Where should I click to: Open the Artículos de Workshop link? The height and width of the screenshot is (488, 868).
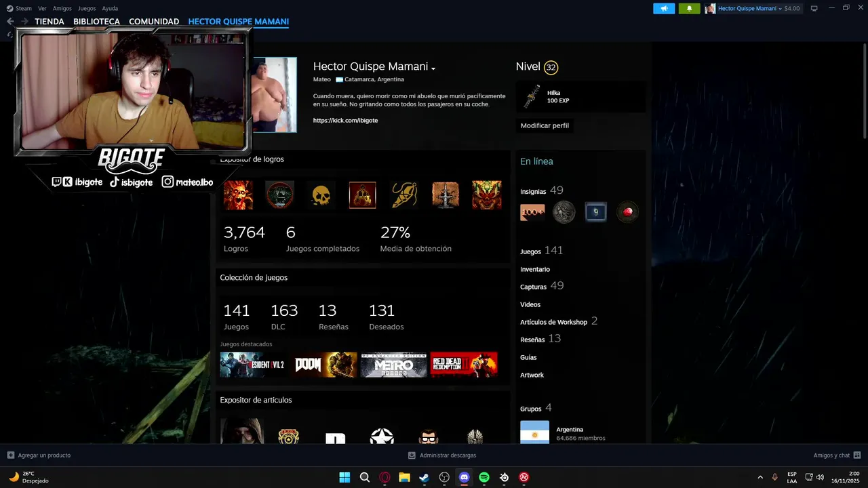tap(553, 322)
